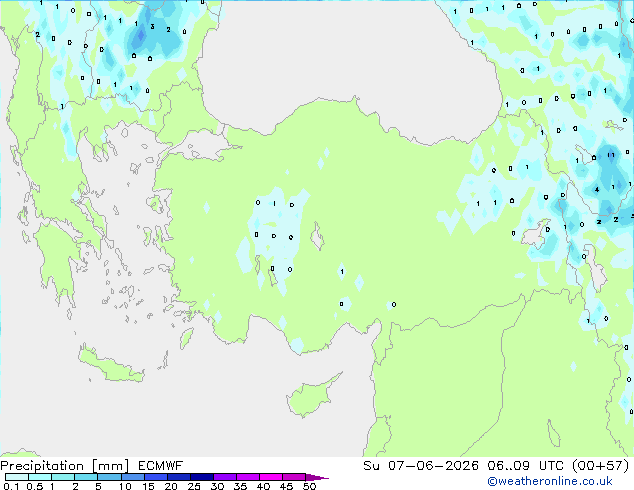Click the '06..09 UTC' time range text
Viewport: 634px width, 490px height.
(x=525, y=466)
